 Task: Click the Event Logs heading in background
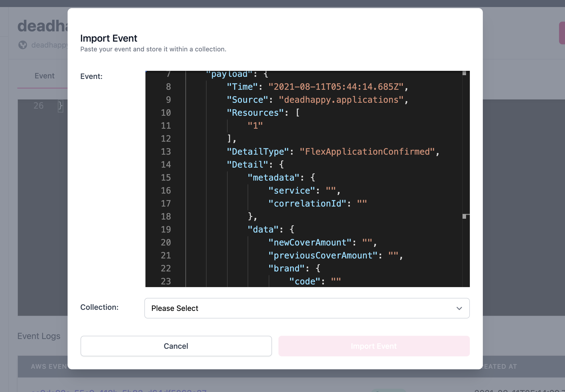[x=39, y=336]
